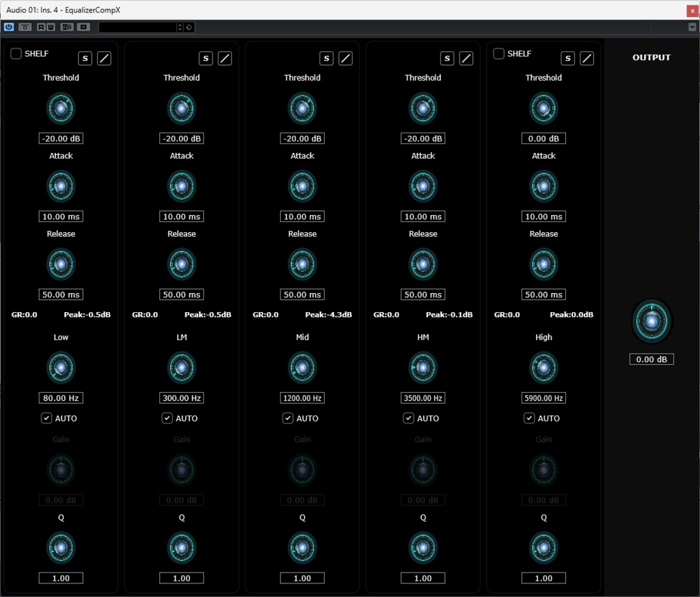Viewport: 700px width, 597px height.
Task: Switch A/B settings comparison button
Action: pyautogui.click(x=67, y=27)
